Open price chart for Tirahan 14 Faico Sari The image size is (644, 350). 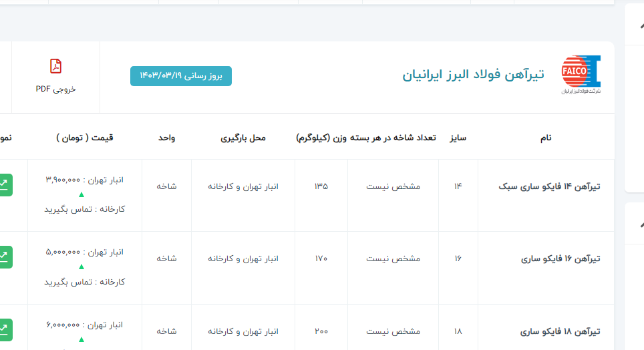(5, 184)
